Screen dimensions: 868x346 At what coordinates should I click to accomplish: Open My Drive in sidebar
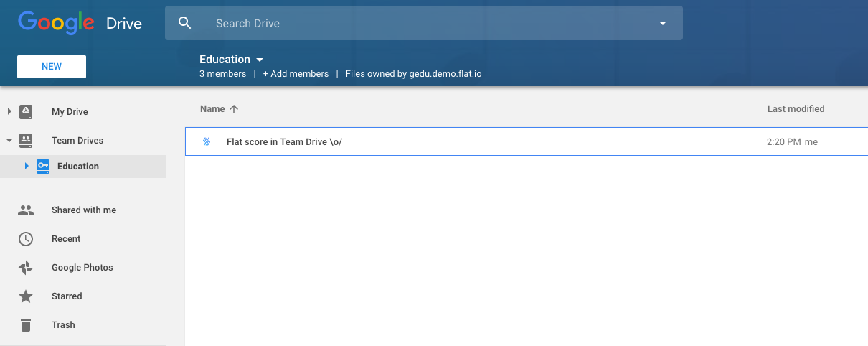[70, 112]
